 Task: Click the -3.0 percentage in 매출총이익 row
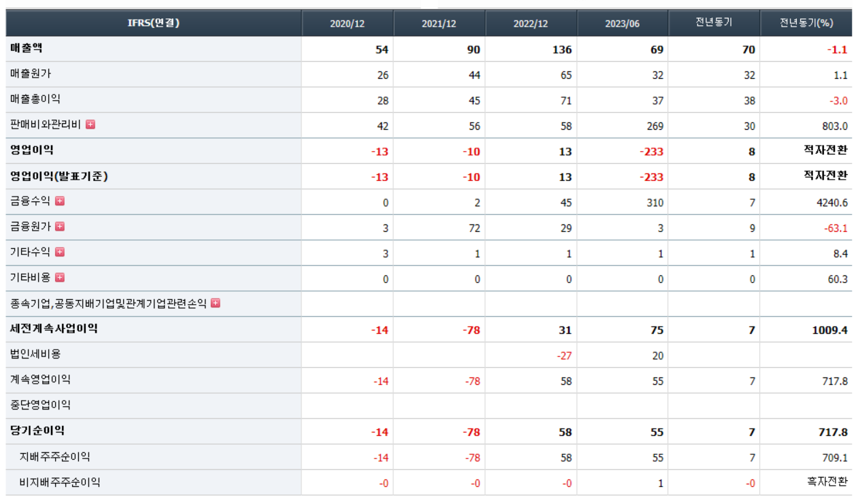click(x=838, y=101)
